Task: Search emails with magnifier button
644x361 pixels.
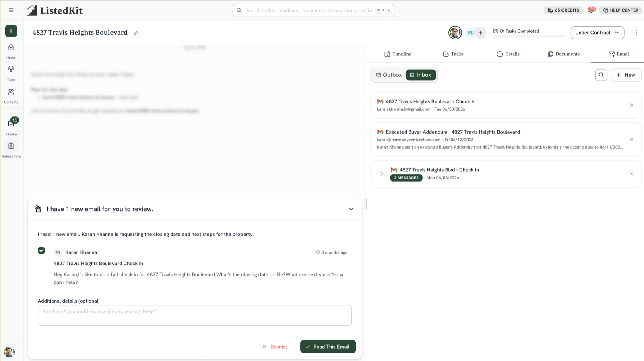Action: click(601, 75)
